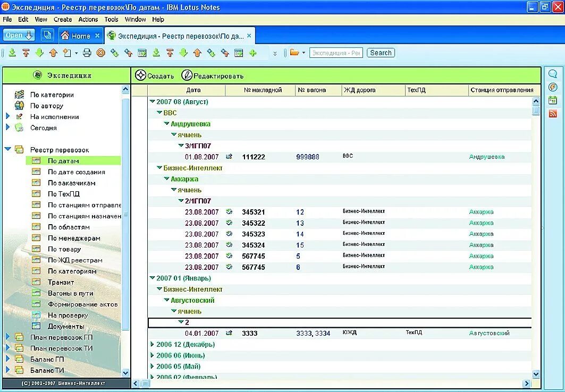Click the По автору people icon
This screenshot has height=392, width=565.
[20, 106]
